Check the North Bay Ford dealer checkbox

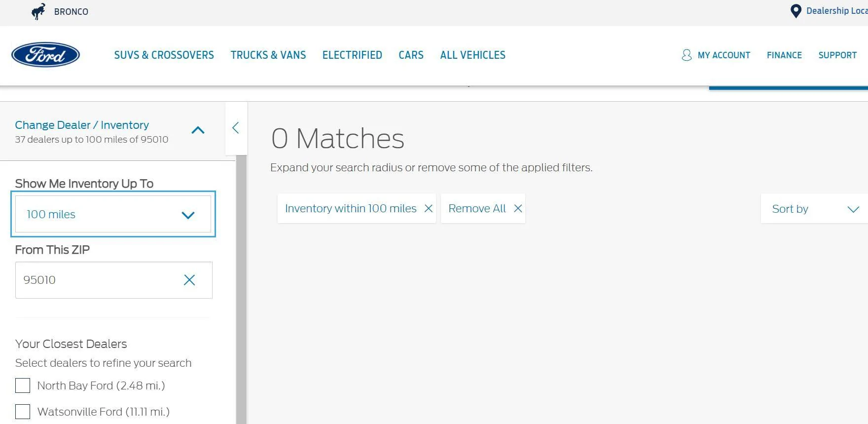click(23, 385)
